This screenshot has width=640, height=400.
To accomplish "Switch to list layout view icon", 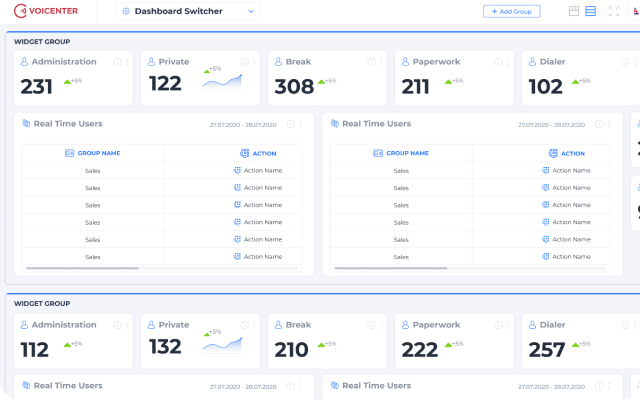I will click(591, 11).
